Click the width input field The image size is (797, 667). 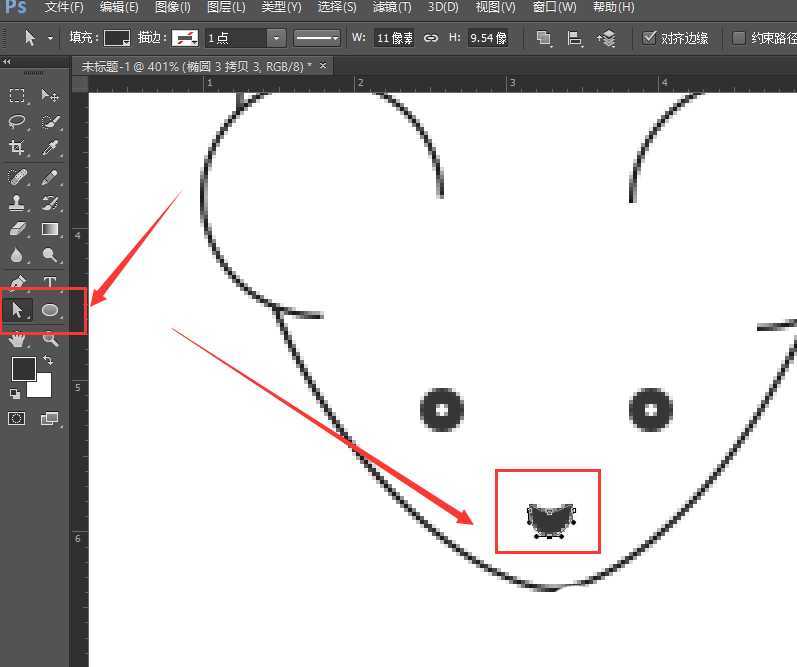tap(394, 38)
